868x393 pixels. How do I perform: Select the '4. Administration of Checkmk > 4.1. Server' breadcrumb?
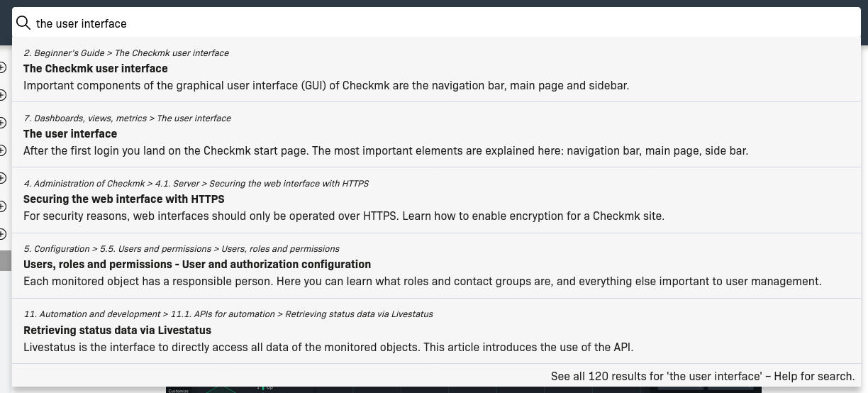(111, 184)
